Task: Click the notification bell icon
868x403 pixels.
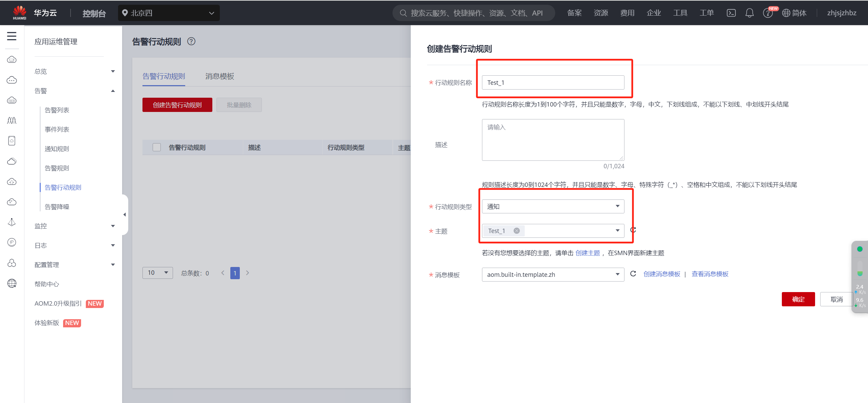Action: coord(749,13)
